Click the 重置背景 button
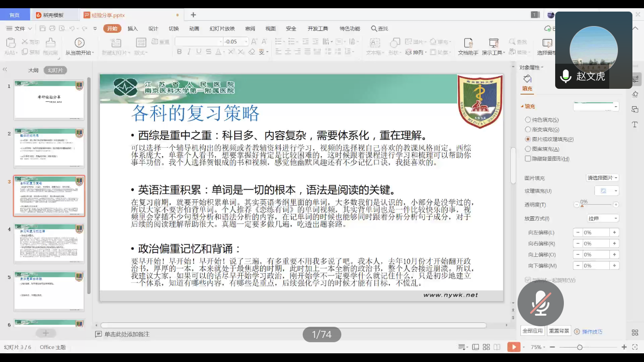 559,331
